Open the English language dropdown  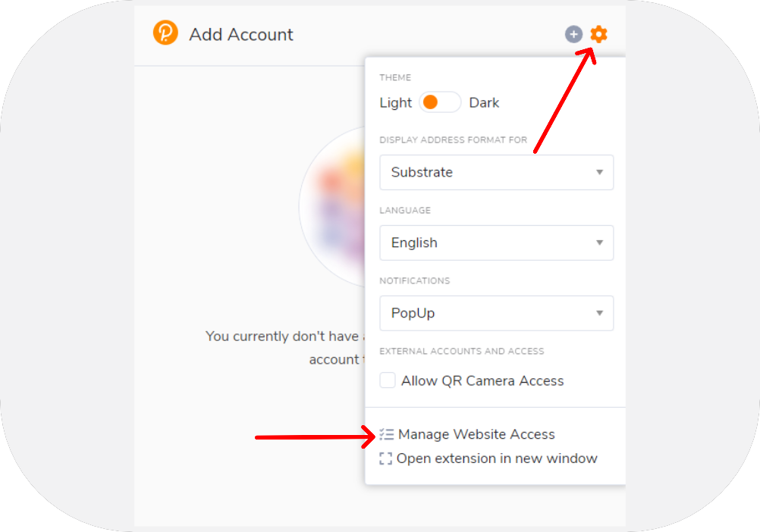(x=496, y=243)
